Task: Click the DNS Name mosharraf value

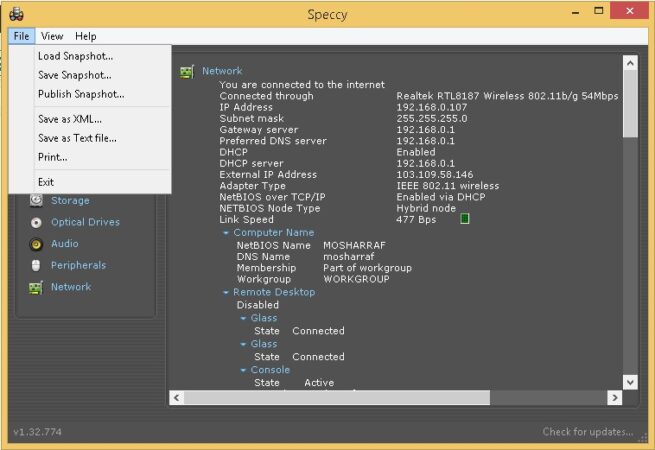Action: pyautogui.click(x=349, y=257)
